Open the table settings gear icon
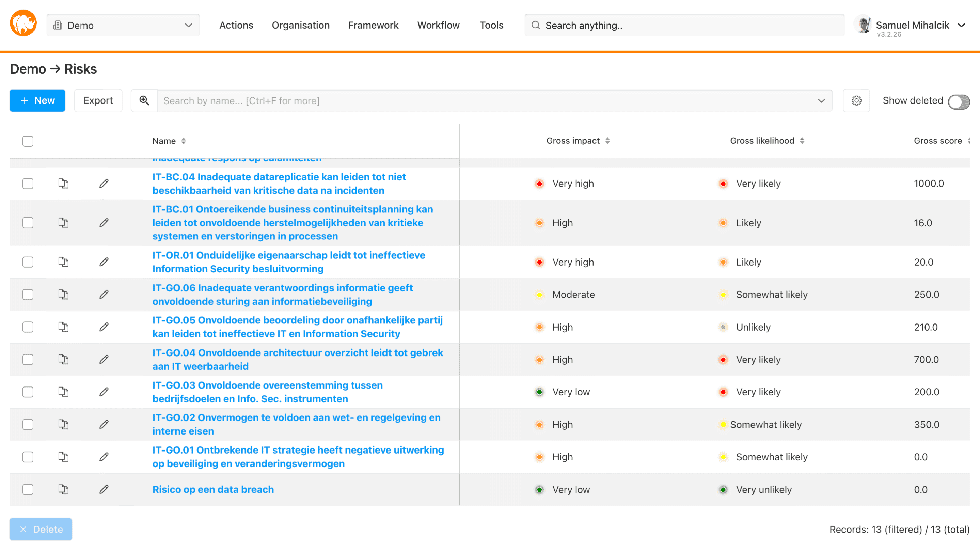The height and width of the screenshot is (553, 980). pos(856,100)
